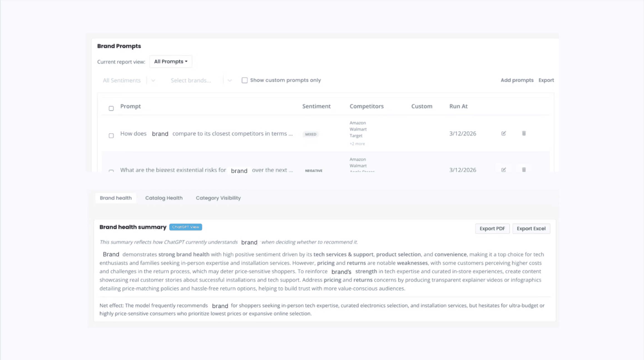Delete the existential risks prompt row
This screenshot has height=360, width=644.
(524, 170)
